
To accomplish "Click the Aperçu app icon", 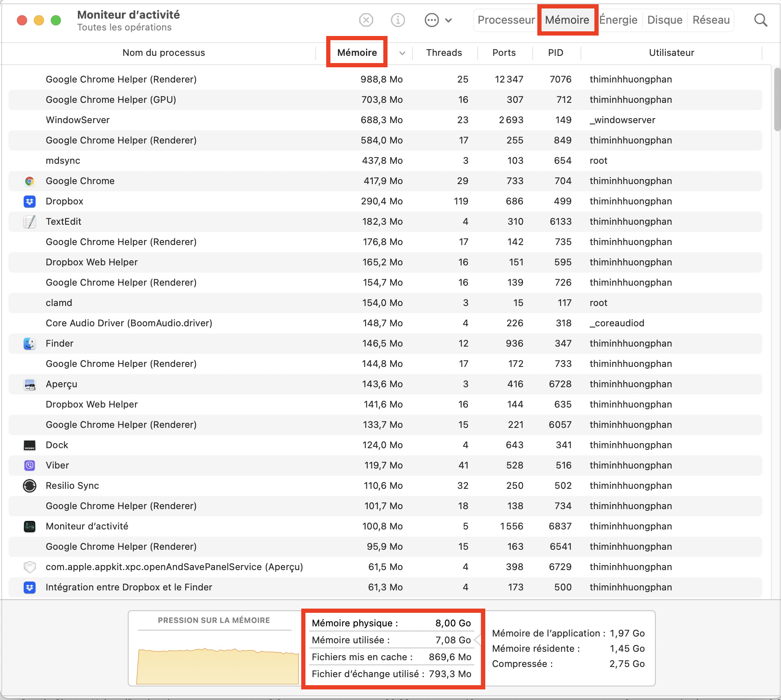I will [x=29, y=384].
